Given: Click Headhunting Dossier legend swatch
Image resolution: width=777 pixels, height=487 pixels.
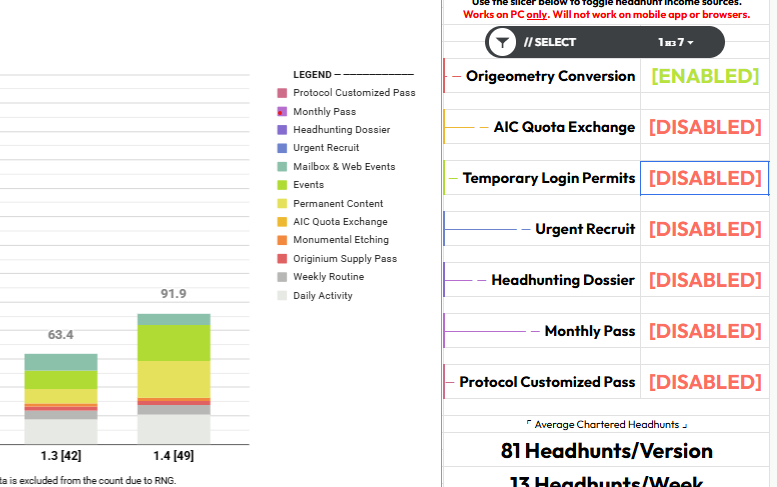Looking at the screenshot, I should tap(282, 130).
